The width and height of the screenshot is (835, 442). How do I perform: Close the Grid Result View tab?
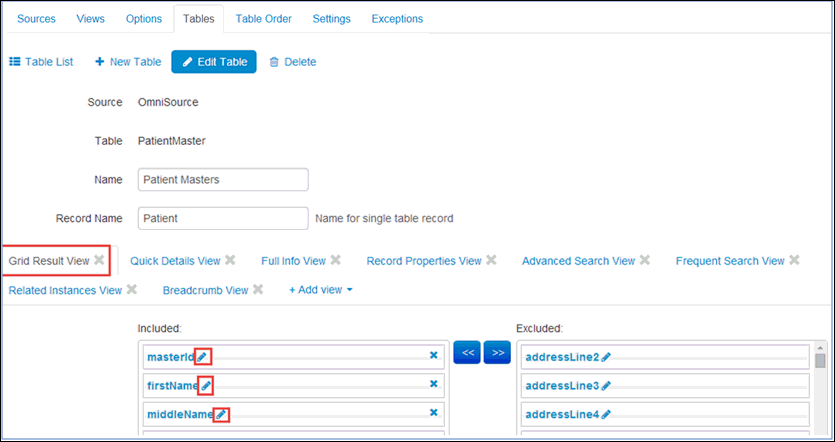coord(99,261)
